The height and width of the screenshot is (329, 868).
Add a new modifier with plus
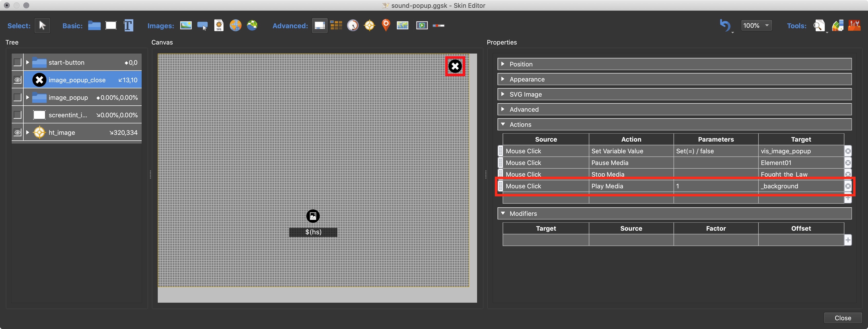click(x=848, y=240)
